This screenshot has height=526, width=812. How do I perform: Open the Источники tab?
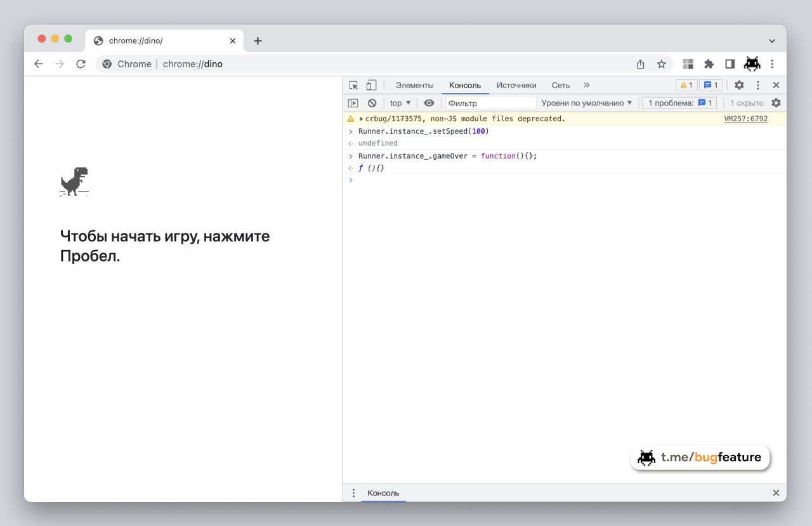click(516, 85)
